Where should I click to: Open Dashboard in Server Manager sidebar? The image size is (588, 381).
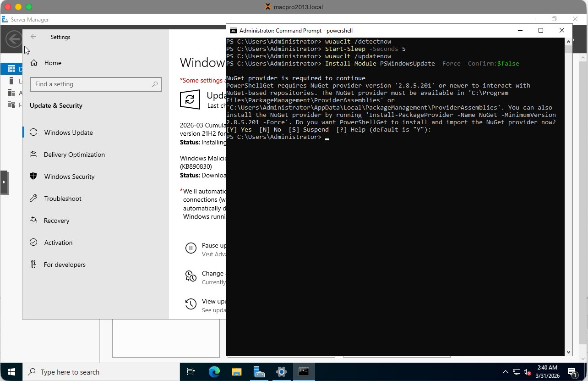tap(11, 68)
